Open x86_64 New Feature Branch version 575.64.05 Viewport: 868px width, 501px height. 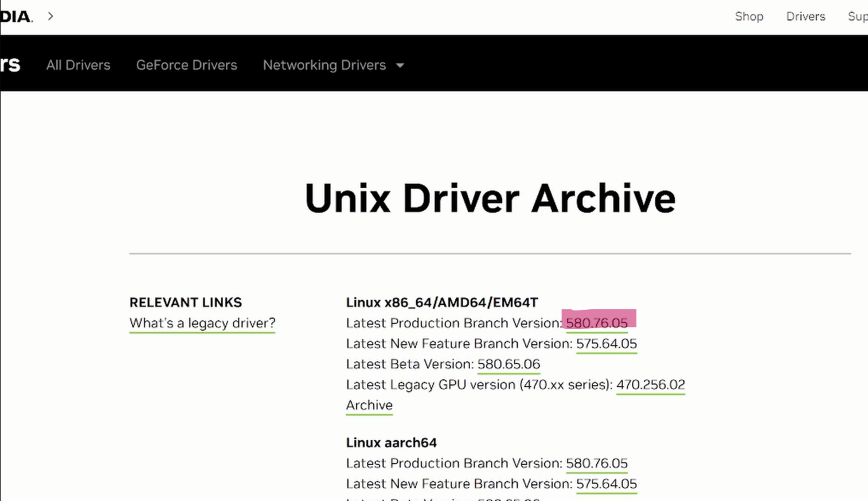tap(606, 344)
